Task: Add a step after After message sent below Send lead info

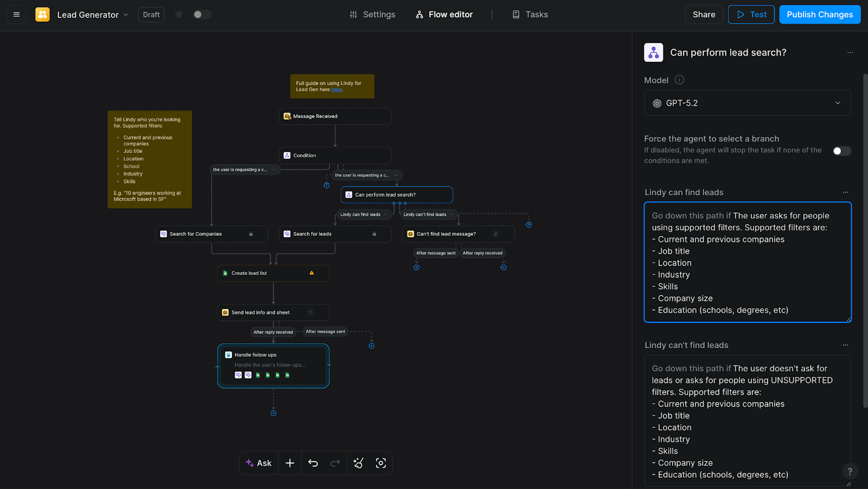Action: pyautogui.click(x=372, y=346)
